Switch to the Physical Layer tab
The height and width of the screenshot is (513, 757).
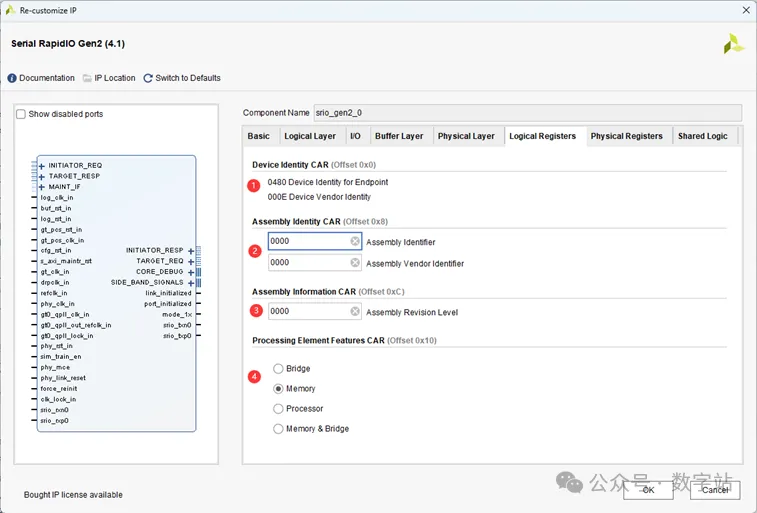(x=466, y=136)
